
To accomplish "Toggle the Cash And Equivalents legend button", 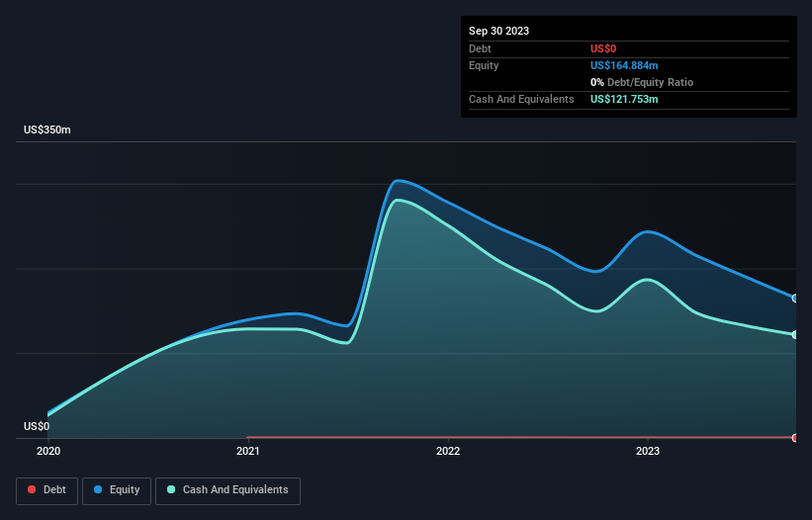I will coord(227,490).
